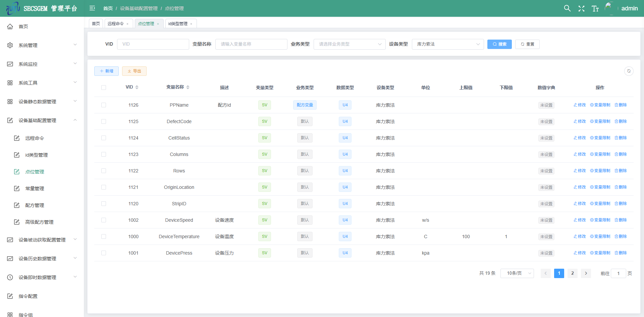
Task: Click the table refresh icon
Action: pyautogui.click(x=629, y=71)
